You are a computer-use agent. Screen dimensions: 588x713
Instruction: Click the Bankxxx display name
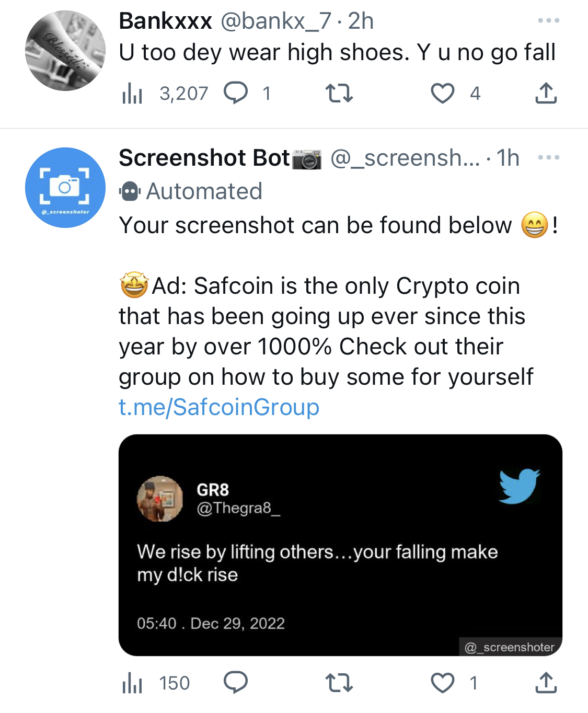(x=166, y=21)
